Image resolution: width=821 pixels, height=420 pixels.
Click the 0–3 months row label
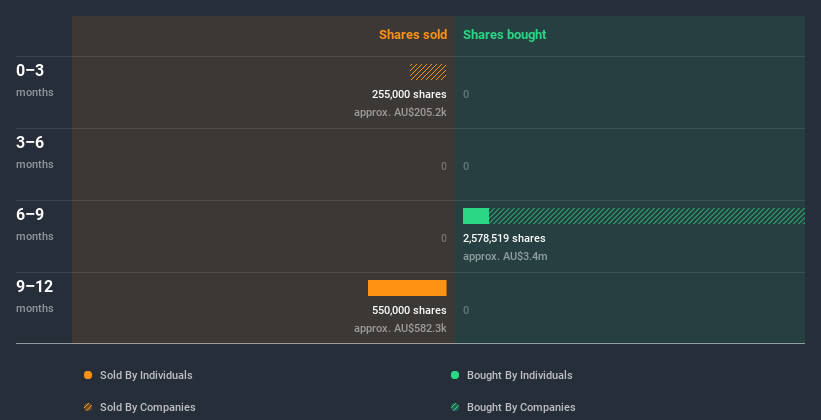coord(35,80)
